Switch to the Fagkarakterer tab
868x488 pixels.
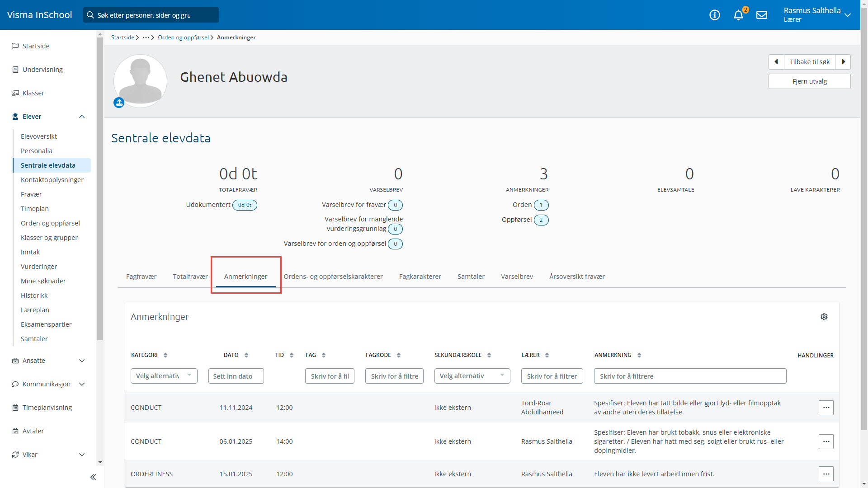click(x=420, y=277)
